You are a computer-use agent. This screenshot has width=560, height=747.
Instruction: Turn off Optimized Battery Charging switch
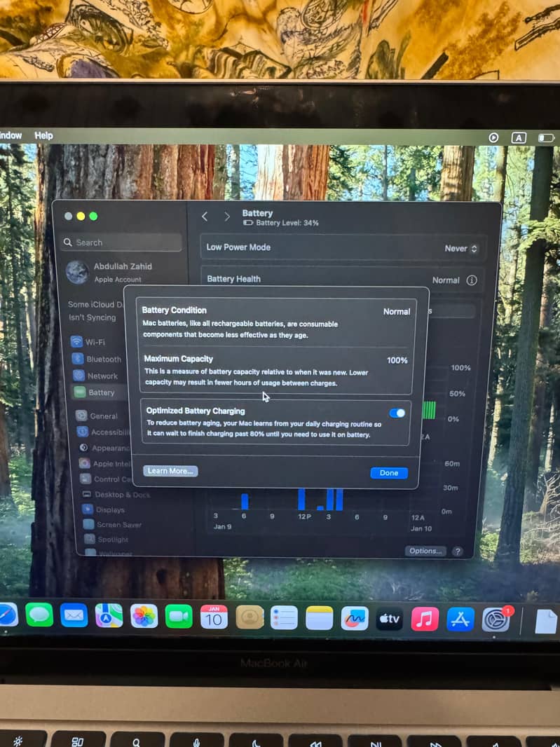(x=397, y=413)
